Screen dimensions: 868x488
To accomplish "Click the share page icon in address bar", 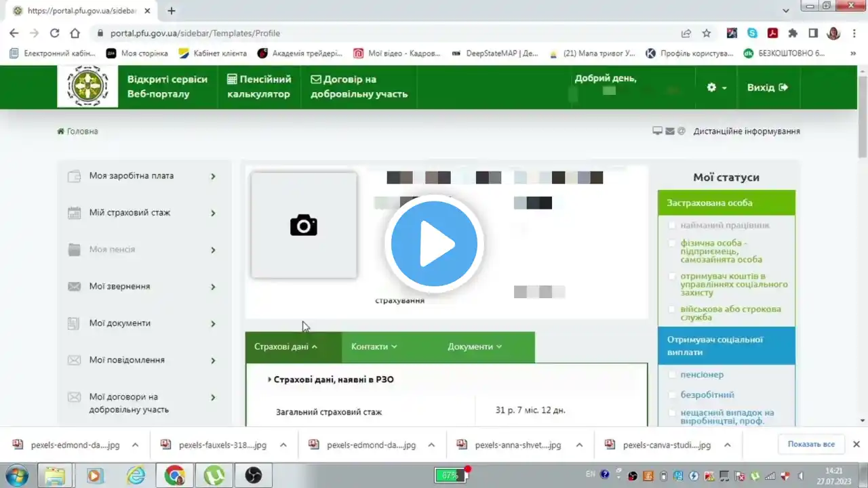I will pos(686,33).
